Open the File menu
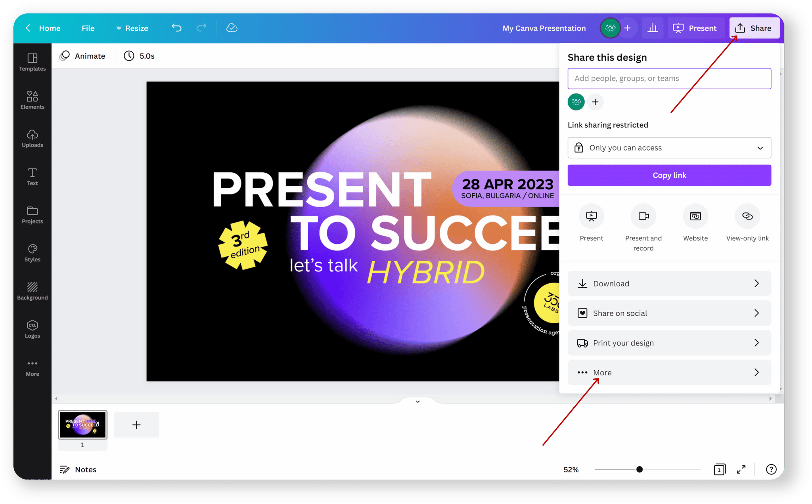The image size is (812, 504). pyautogui.click(x=88, y=27)
